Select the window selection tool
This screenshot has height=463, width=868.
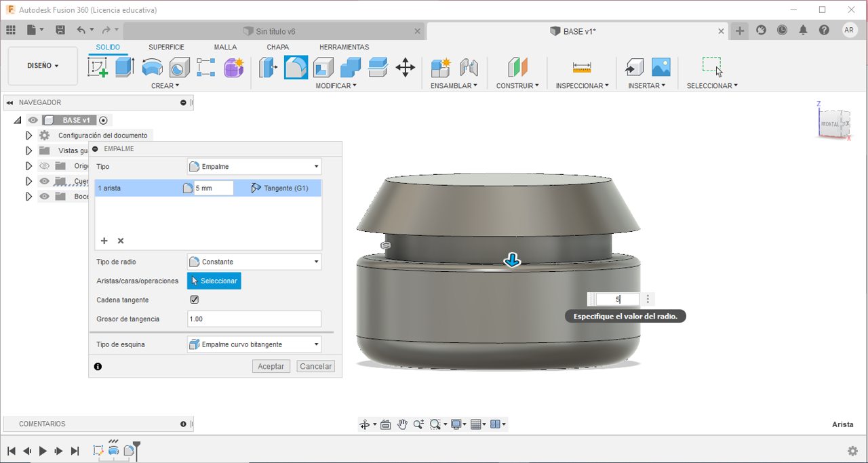(x=711, y=66)
